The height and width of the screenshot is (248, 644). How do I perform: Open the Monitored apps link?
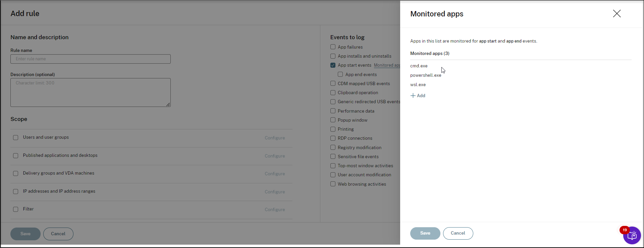point(387,65)
